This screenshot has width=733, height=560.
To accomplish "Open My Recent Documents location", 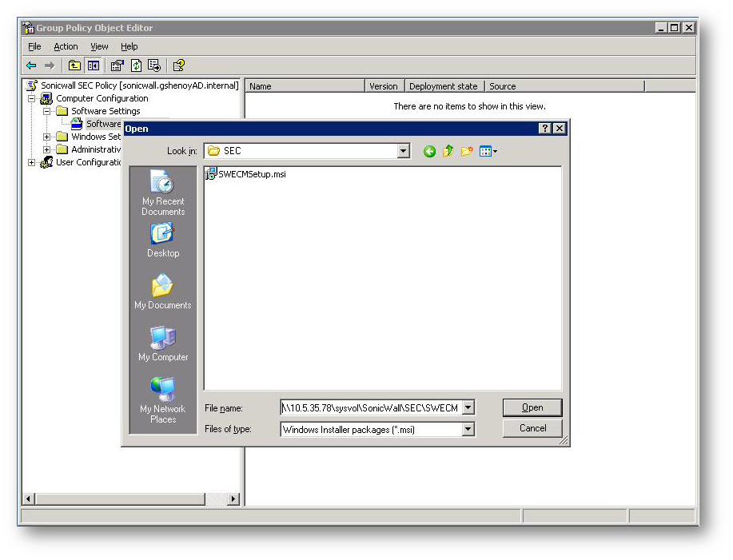I will point(163,193).
